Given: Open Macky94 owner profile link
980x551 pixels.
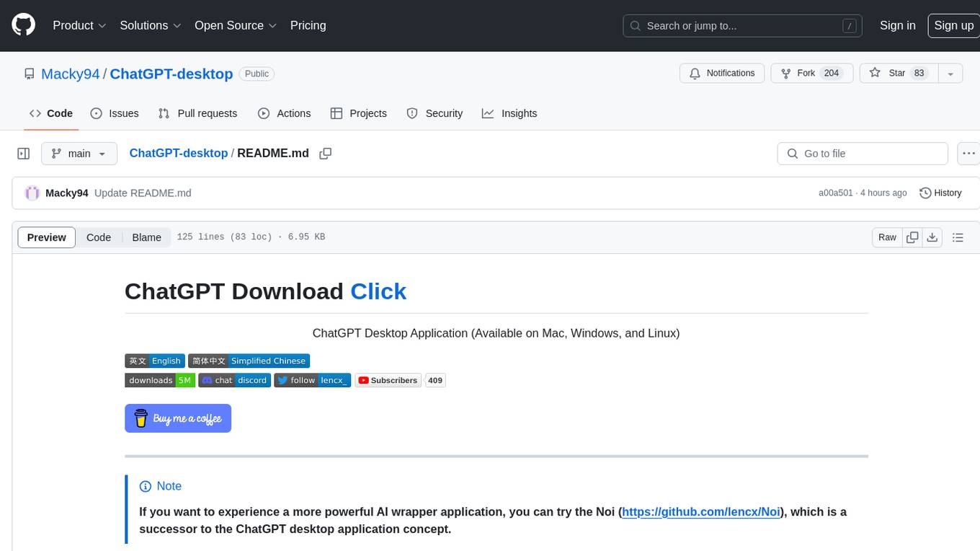Looking at the screenshot, I should pos(71,74).
